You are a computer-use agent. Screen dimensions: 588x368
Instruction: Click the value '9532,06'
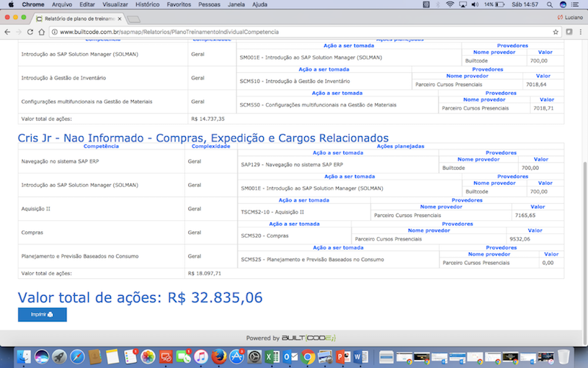click(x=520, y=238)
